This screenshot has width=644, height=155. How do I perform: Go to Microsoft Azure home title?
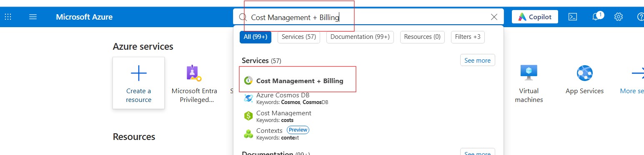(x=84, y=17)
